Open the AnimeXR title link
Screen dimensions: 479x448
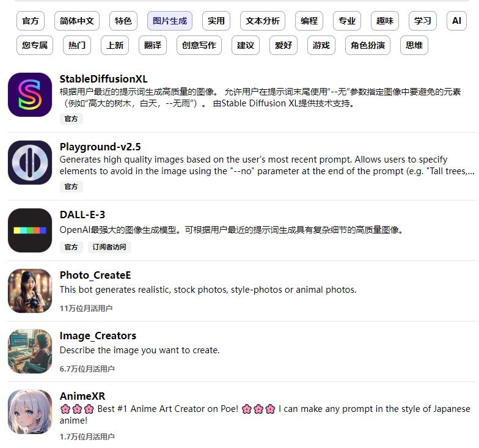tap(82, 396)
